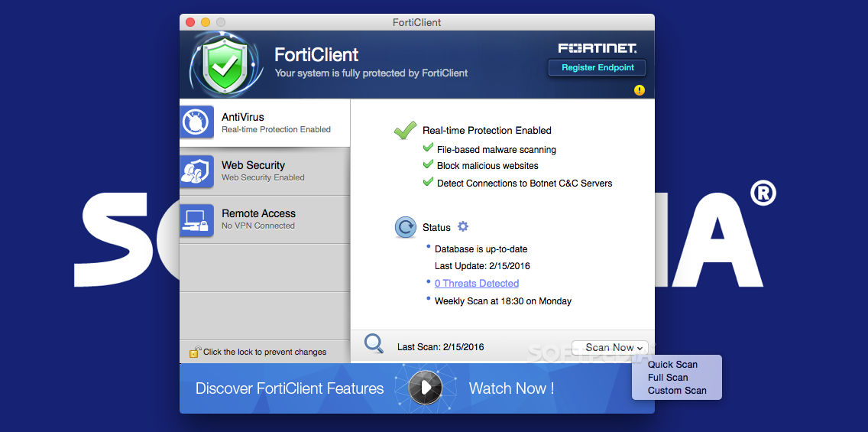Open the 0 Threats Detected link
This screenshot has width=868, height=432.
(477, 283)
